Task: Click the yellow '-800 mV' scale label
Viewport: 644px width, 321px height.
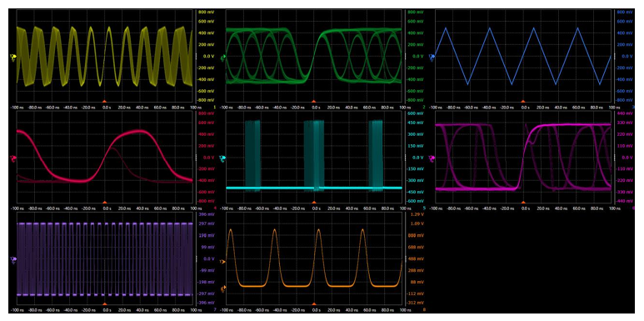Action: tap(204, 100)
